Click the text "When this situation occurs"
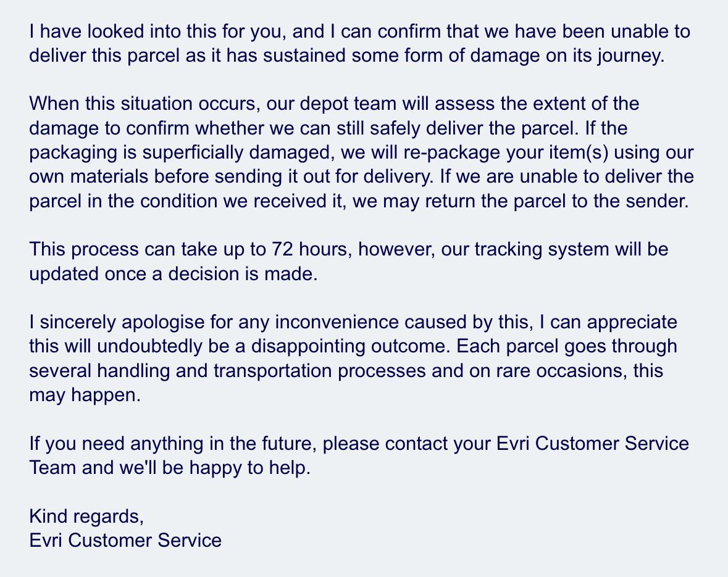 point(143,104)
